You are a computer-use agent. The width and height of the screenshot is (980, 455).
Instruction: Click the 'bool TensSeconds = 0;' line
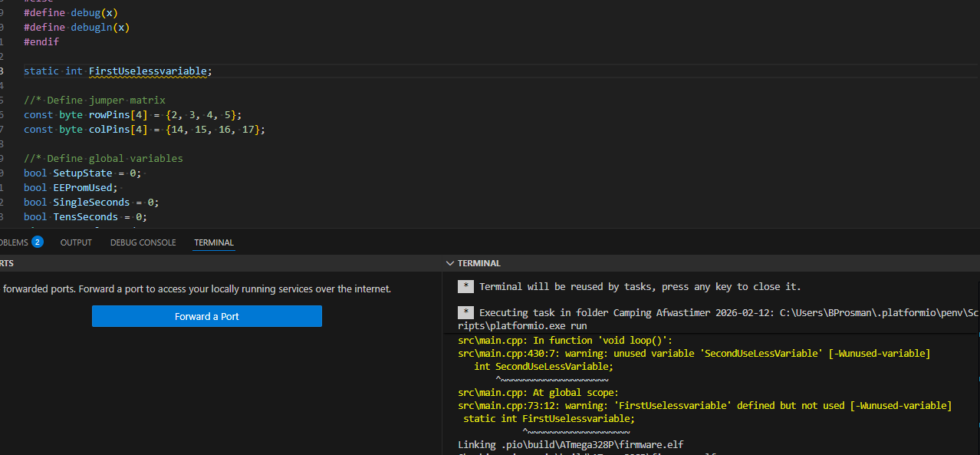click(85, 216)
